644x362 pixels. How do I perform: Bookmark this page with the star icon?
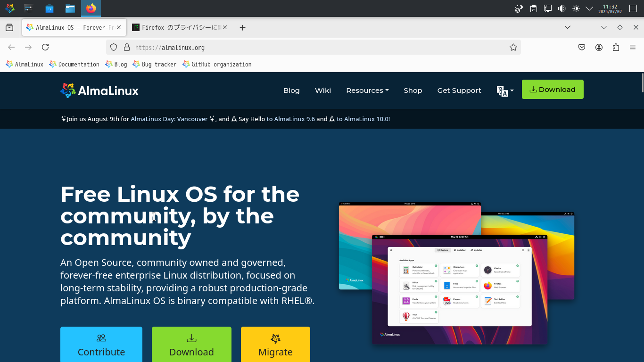(x=513, y=47)
